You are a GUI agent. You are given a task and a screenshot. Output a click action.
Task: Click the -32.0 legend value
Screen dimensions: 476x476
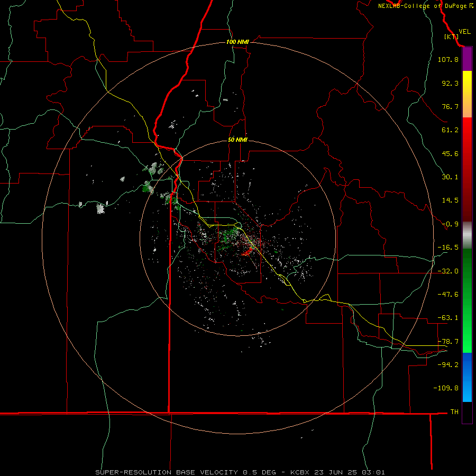point(448,271)
